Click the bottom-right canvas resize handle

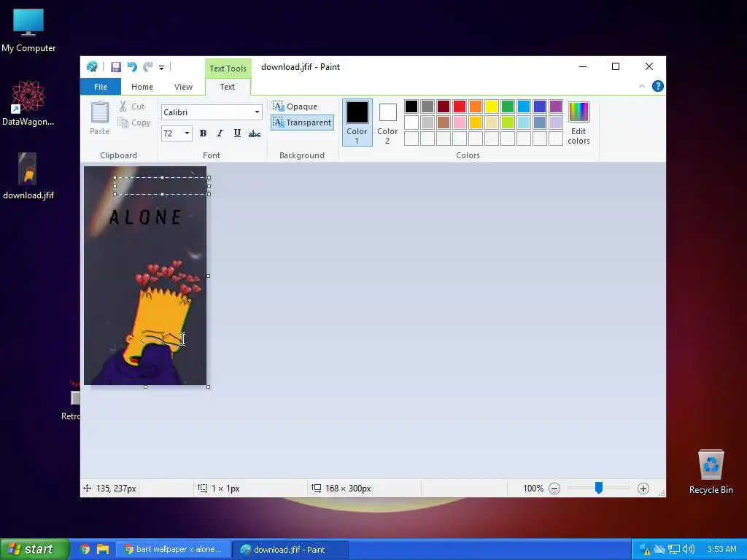tap(208, 386)
